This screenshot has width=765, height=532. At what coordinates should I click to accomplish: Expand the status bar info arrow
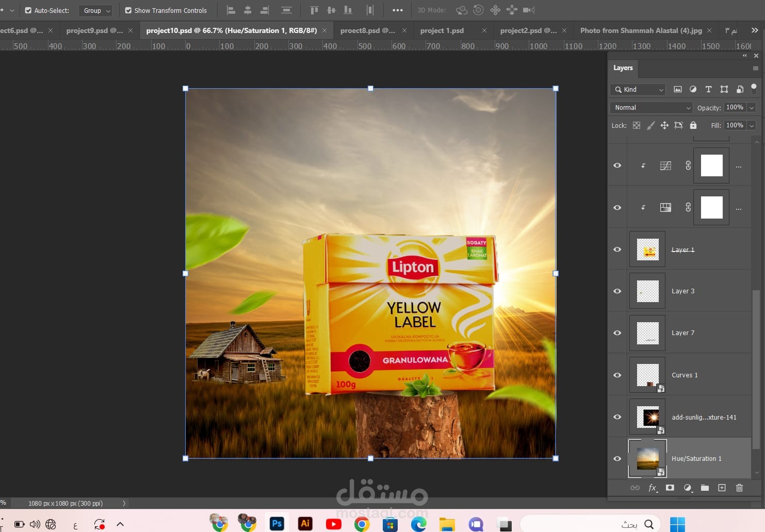(124, 503)
